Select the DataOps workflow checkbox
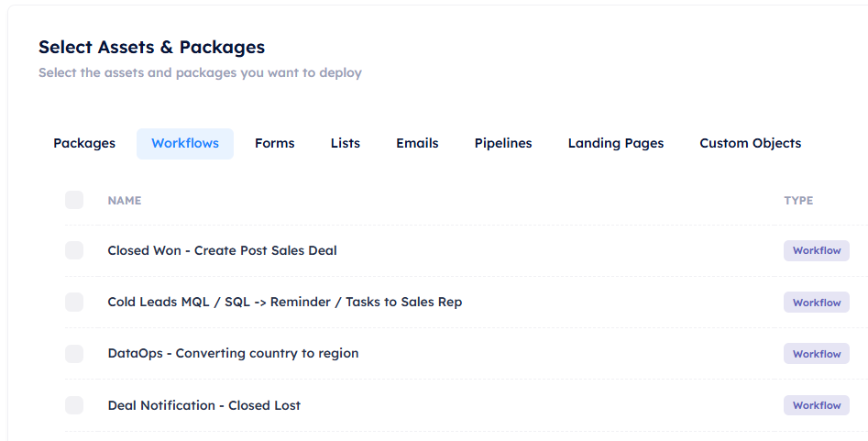Image resolution: width=868 pixels, height=441 pixels. click(x=74, y=353)
